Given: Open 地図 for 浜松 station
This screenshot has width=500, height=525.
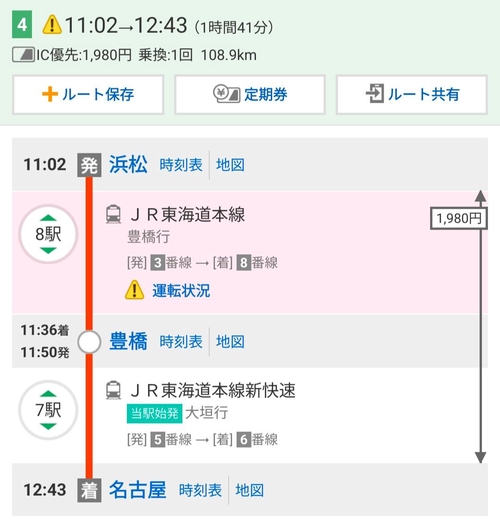Looking at the screenshot, I should coord(230,165).
